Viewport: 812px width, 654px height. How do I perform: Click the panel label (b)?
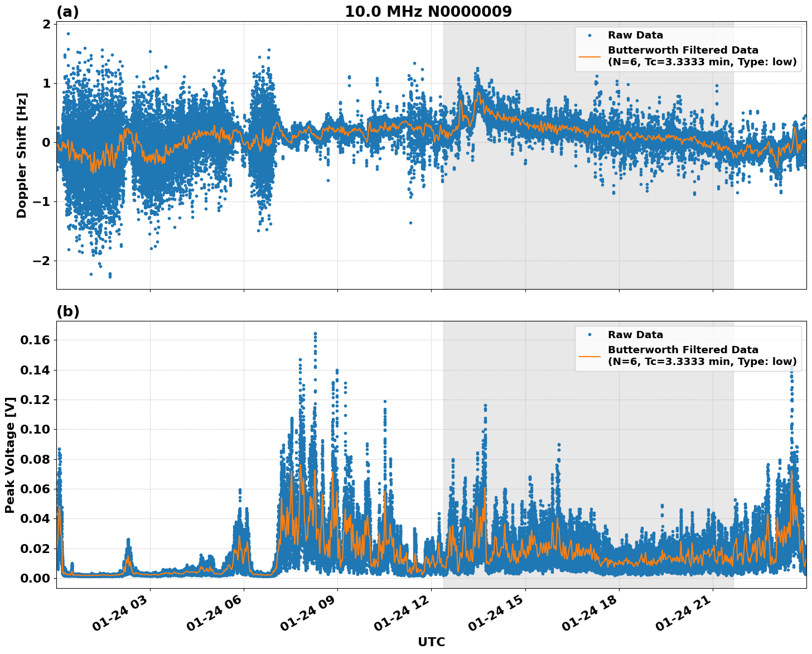[x=68, y=311]
